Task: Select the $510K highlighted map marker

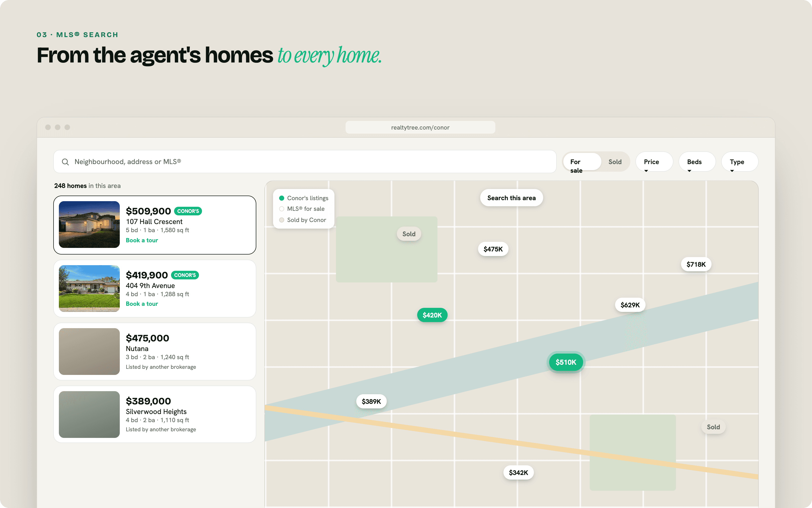Action: point(566,362)
